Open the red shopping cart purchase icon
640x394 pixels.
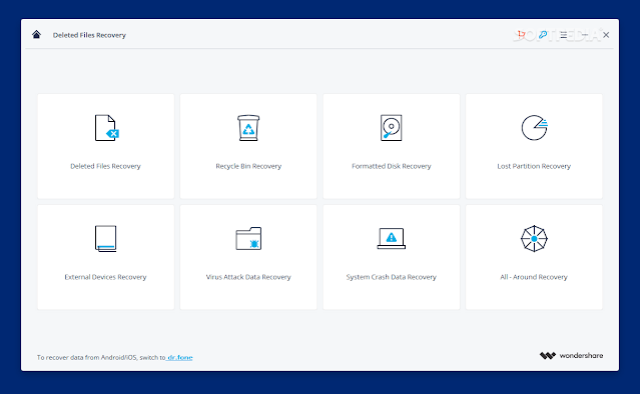(521, 35)
